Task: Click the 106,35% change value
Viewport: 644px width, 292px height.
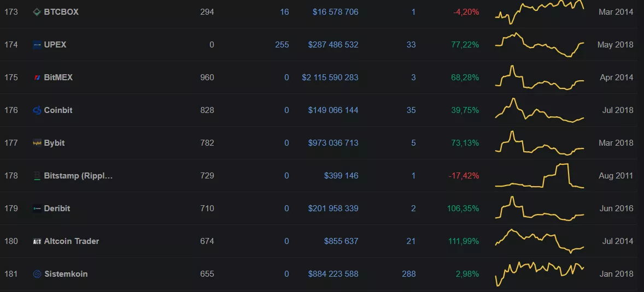Action: (463, 208)
